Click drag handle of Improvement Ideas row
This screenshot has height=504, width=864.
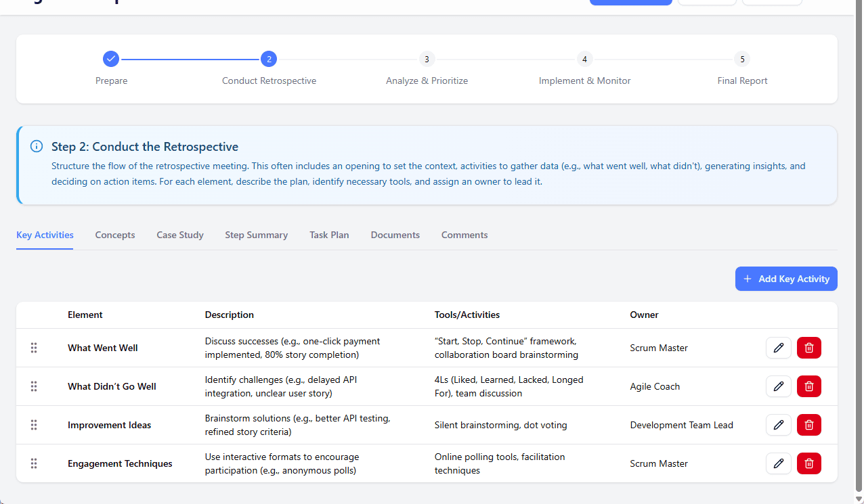pos(34,425)
